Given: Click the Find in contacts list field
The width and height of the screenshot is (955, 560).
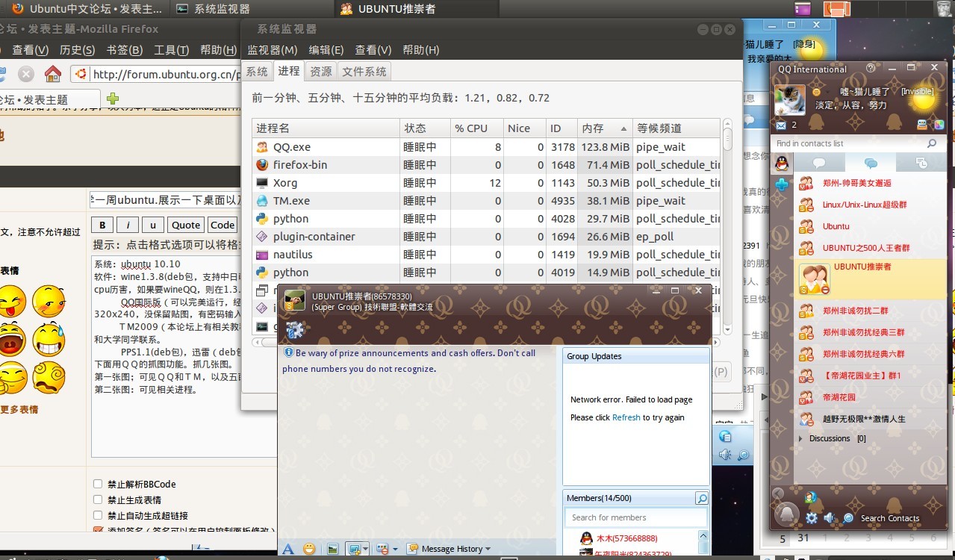Looking at the screenshot, I should [x=847, y=143].
